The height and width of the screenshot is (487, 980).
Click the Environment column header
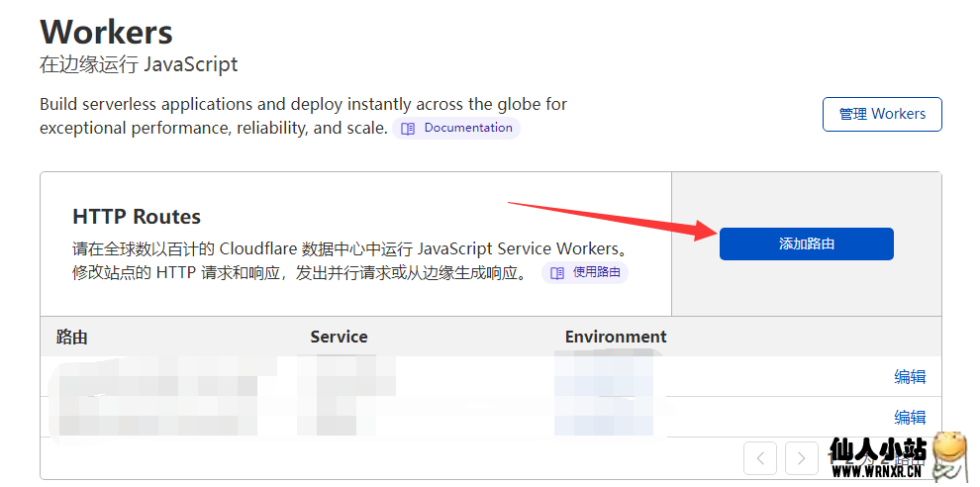tap(616, 337)
